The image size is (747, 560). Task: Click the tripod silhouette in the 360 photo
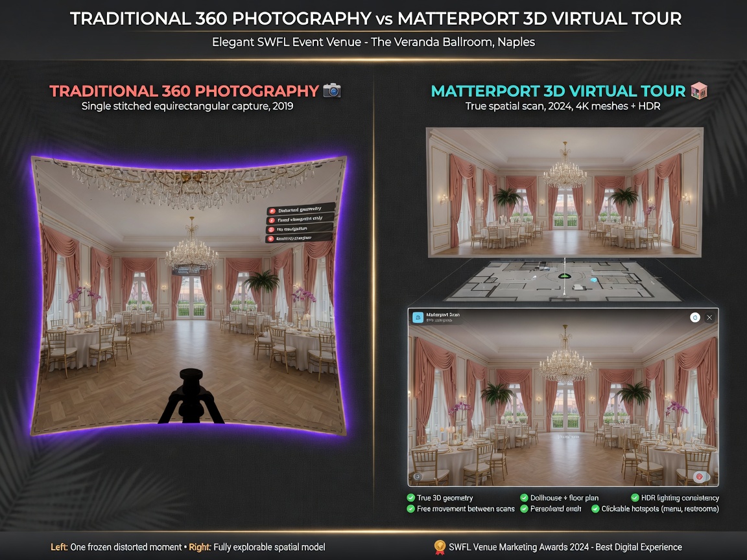(191, 396)
